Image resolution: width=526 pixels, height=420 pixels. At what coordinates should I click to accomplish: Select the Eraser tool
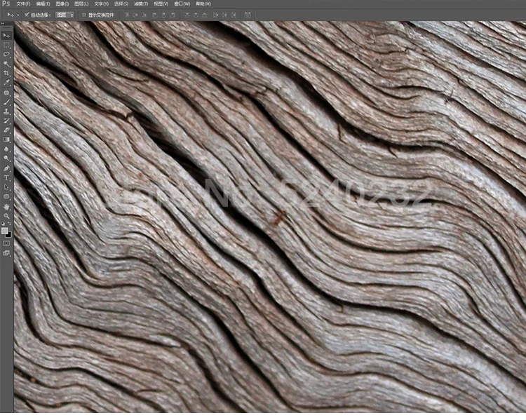6,130
